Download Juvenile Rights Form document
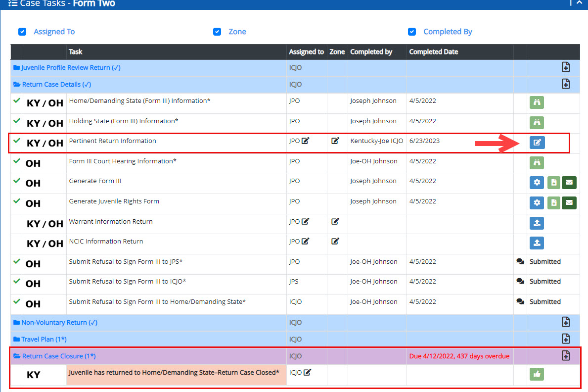The height and width of the screenshot is (392, 588). (x=553, y=203)
